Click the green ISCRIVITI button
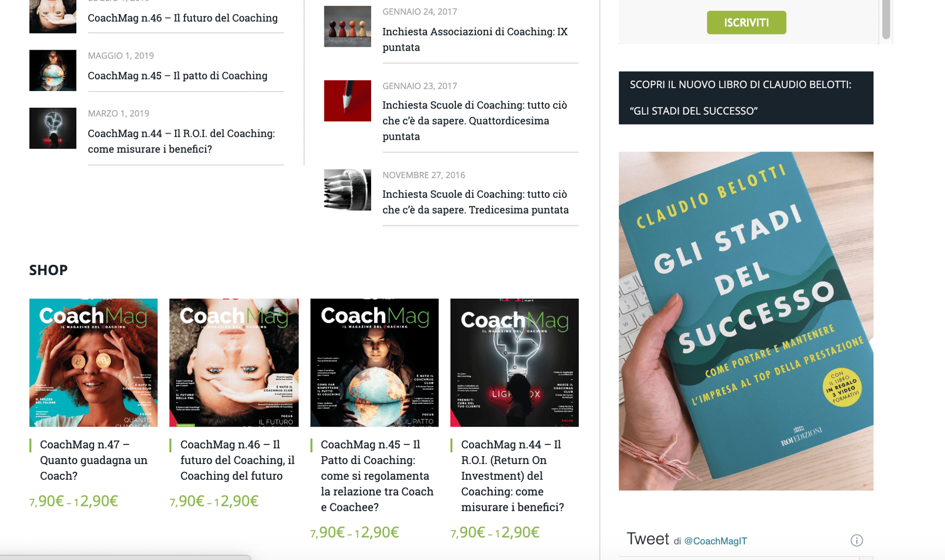Image resolution: width=945 pixels, height=560 pixels. coord(746,23)
